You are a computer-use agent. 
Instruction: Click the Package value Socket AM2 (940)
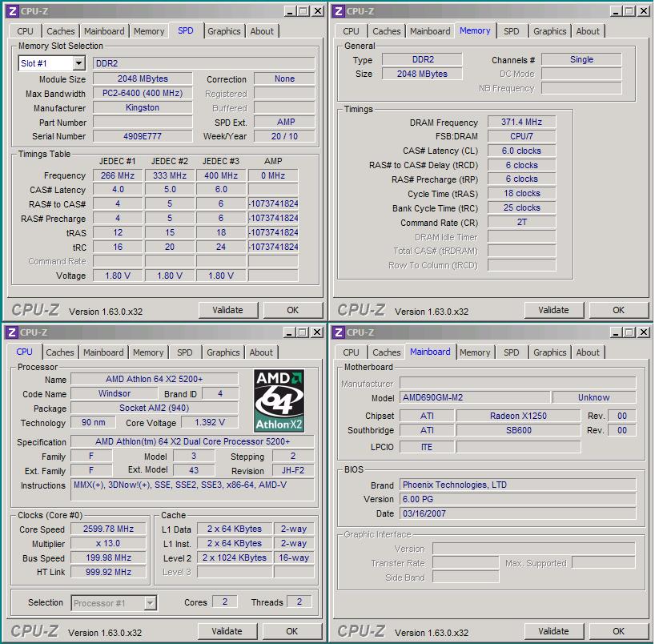pos(155,408)
